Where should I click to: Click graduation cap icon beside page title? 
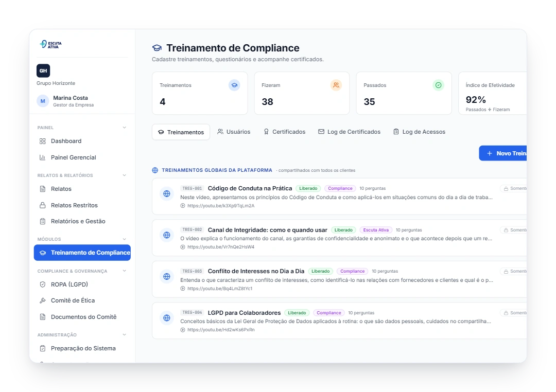[x=157, y=48]
